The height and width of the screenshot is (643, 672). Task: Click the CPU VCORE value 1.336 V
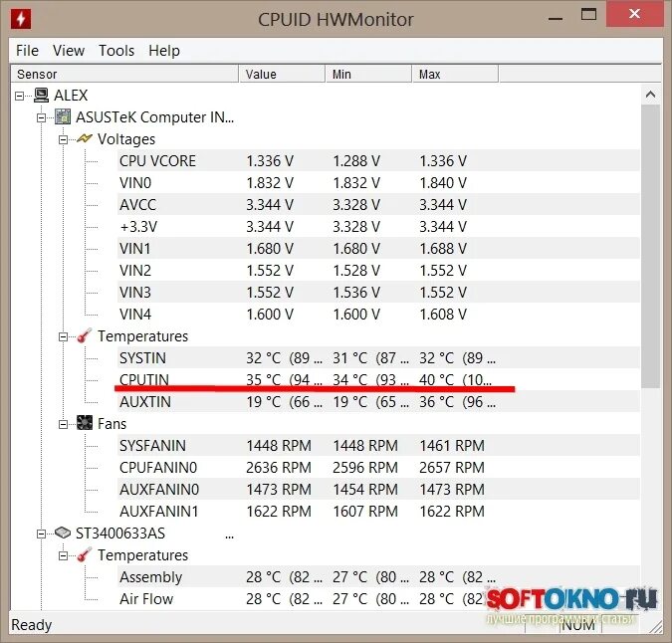pyautogui.click(x=270, y=160)
